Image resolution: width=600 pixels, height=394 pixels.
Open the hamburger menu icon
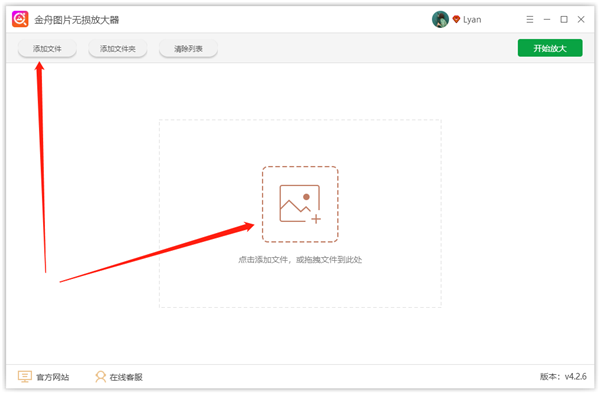pyautogui.click(x=530, y=20)
